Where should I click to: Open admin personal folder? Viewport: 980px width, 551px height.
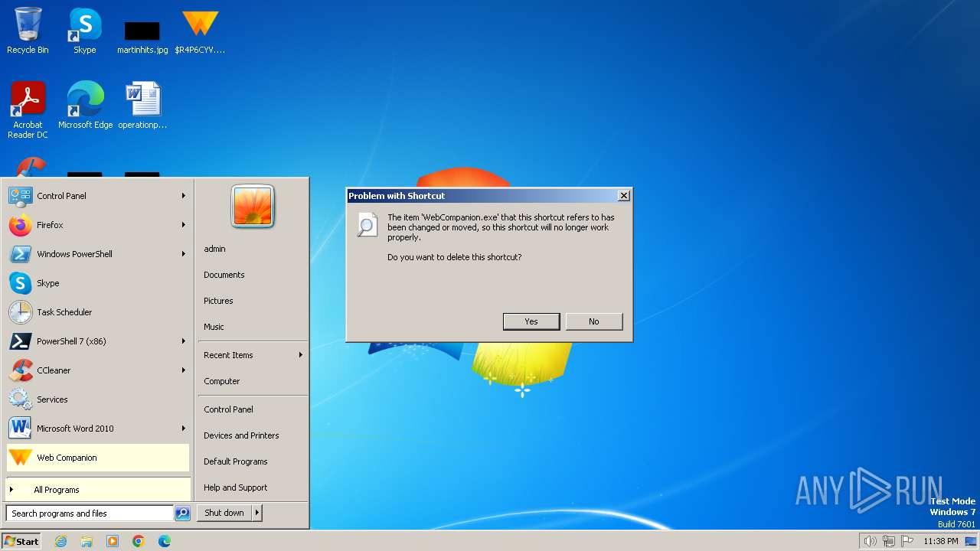click(253, 249)
